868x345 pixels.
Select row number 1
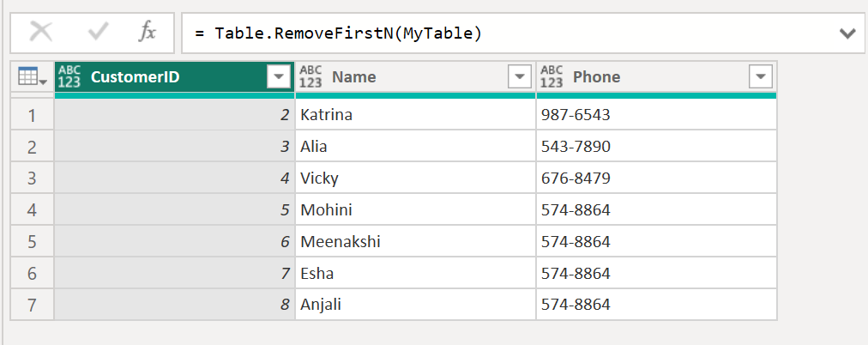pos(32,115)
